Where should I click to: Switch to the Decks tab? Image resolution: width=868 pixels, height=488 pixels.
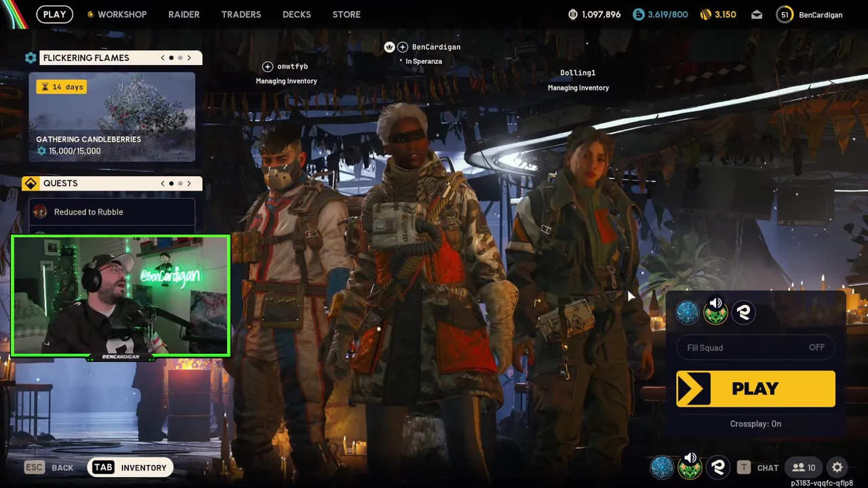[296, 14]
